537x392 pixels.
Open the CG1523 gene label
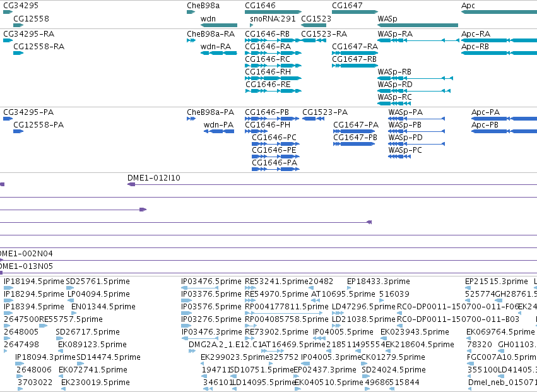click(316, 18)
